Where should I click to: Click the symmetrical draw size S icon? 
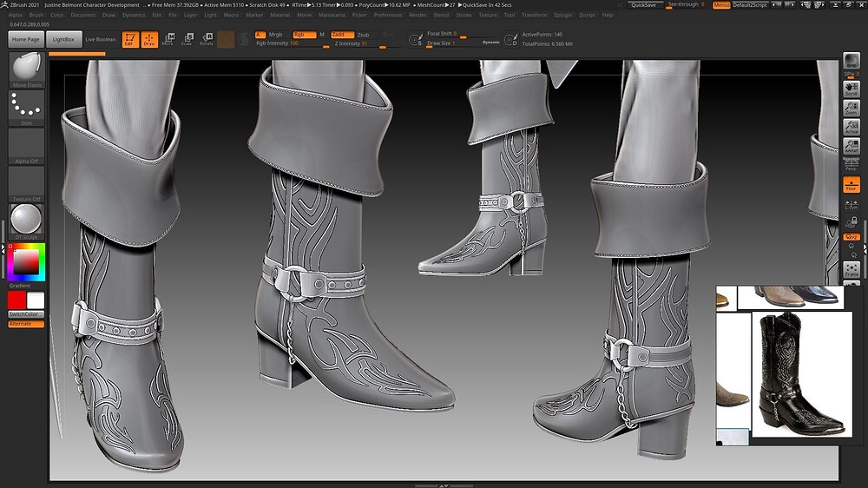[416, 40]
